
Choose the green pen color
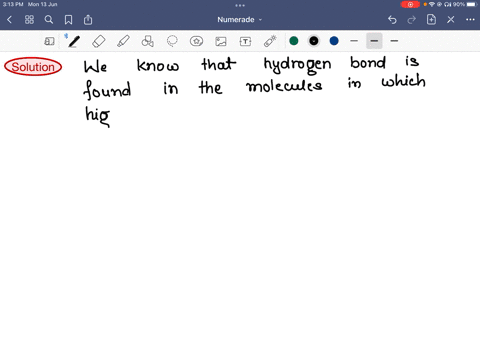click(x=294, y=41)
